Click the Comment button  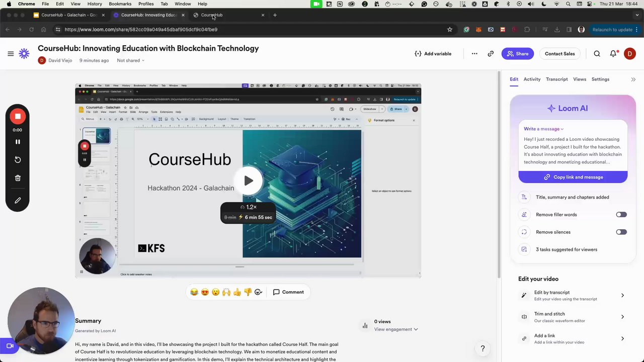coord(288,292)
